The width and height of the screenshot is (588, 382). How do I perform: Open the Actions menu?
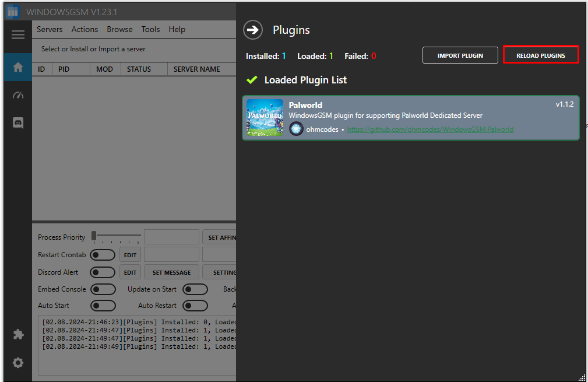[x=84, y=29]
